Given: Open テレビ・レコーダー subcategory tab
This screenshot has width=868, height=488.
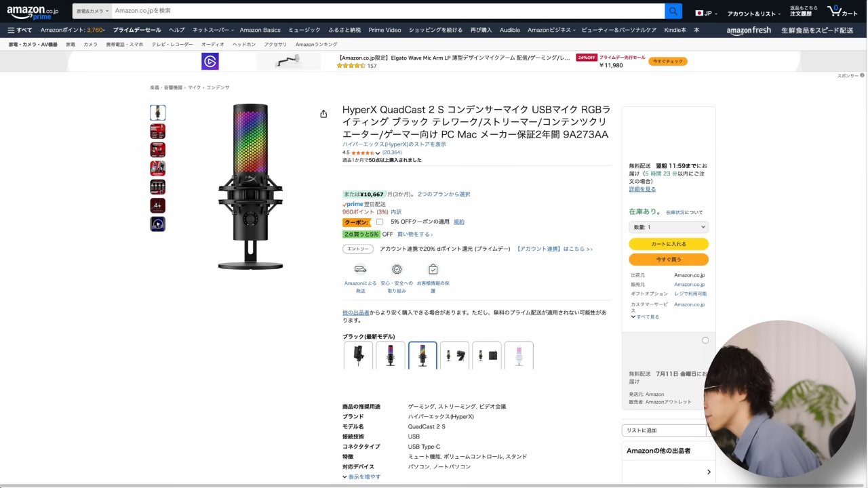Looking at the screenshot, I should point(172,44).
